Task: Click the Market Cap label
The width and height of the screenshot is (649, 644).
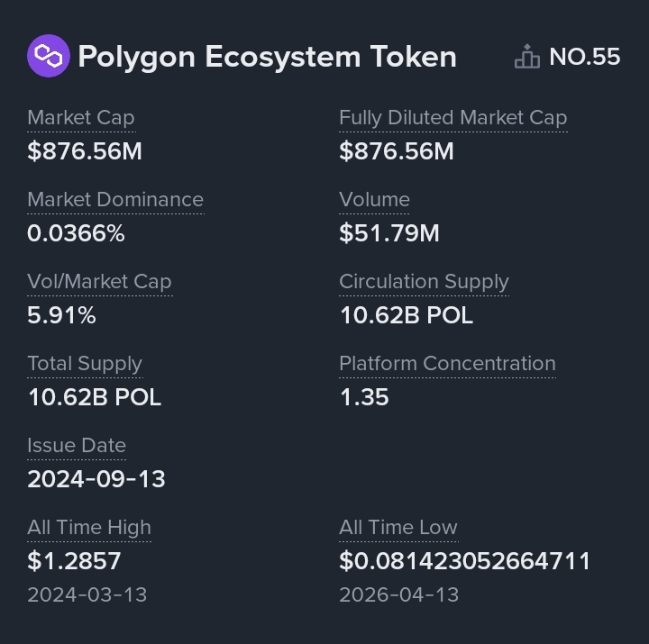Action: 81,118
